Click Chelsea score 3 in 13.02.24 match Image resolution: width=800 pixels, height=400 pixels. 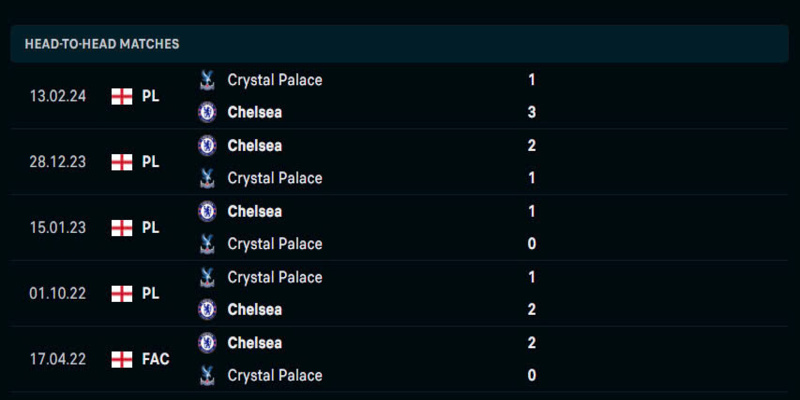(x=532, y=112)
